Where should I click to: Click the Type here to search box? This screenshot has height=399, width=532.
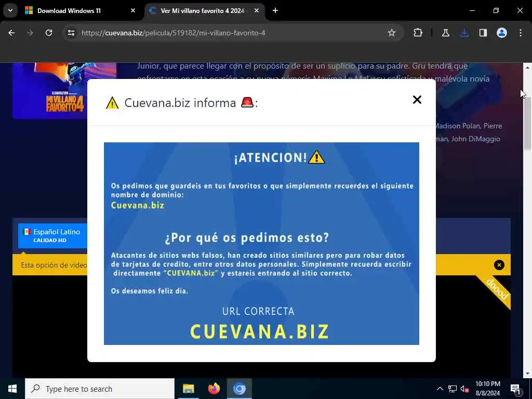(x=100, y=389)
